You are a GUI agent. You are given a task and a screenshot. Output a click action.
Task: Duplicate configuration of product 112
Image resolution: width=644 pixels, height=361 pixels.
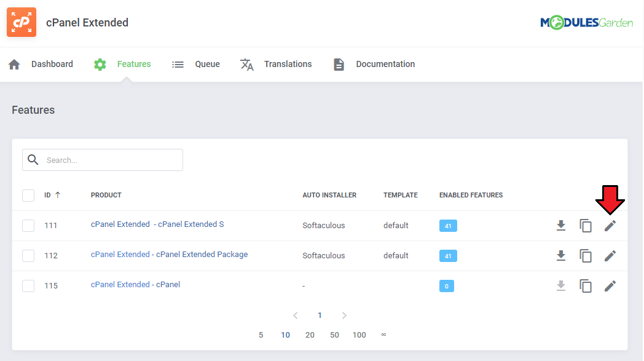[586, 255]
